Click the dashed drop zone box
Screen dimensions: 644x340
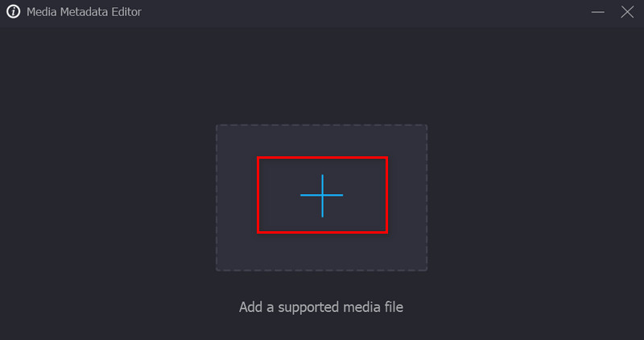pos(321,197)
